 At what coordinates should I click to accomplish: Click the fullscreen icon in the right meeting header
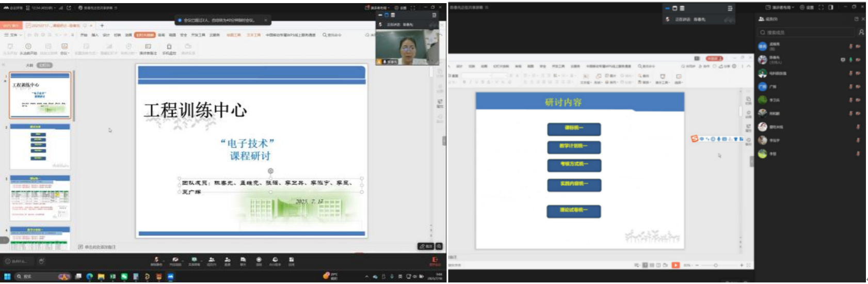click(821, 7)
